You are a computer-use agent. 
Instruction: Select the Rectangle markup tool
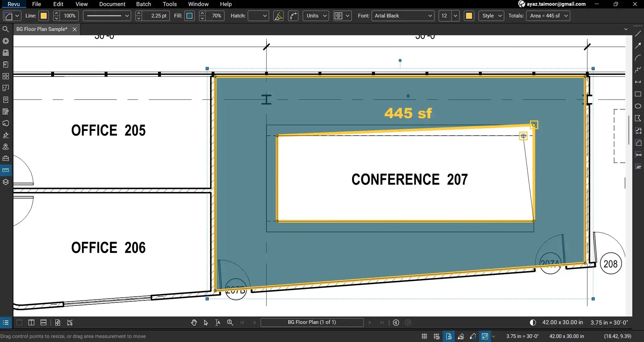click(638, 94)
